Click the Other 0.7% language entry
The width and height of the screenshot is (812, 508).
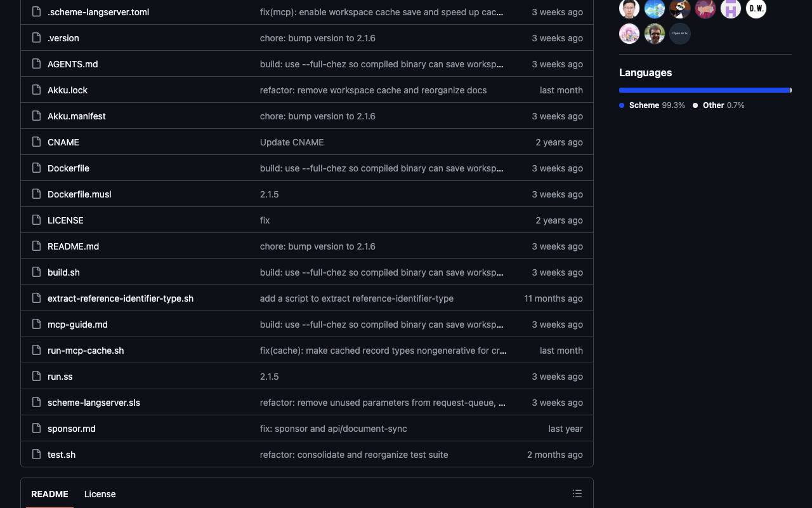pos(719,105)
